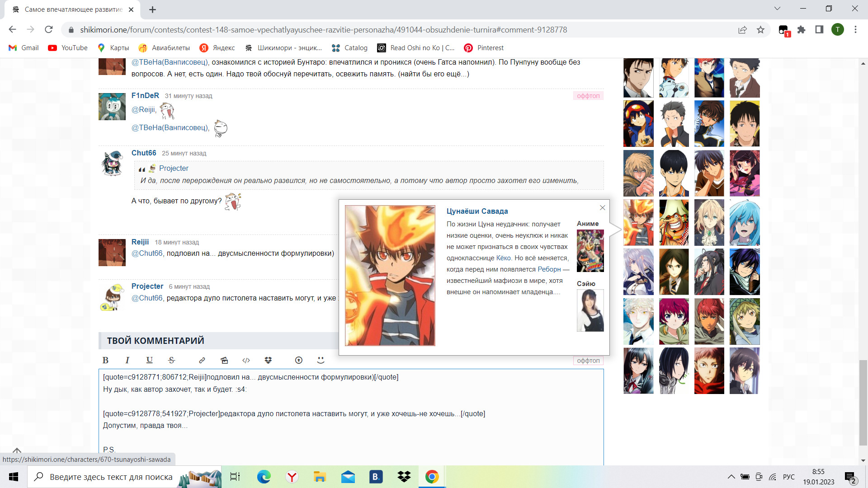Close the Цунаёши Савада popup
The image size is (868, 488).
(x=602, y=208)
